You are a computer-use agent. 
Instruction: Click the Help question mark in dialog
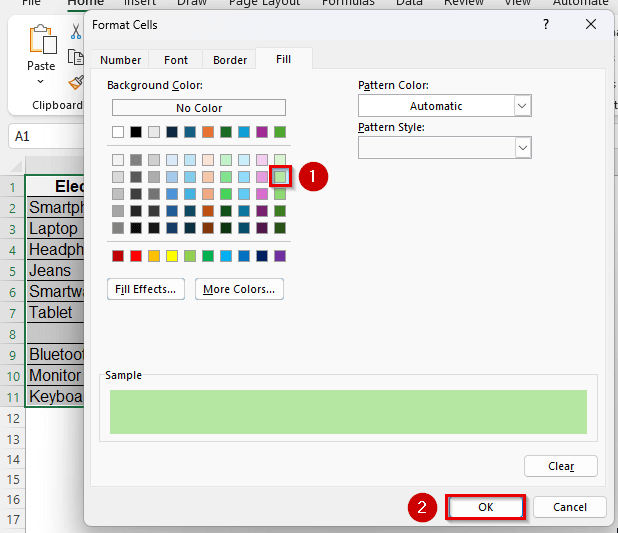pos(546,24)
